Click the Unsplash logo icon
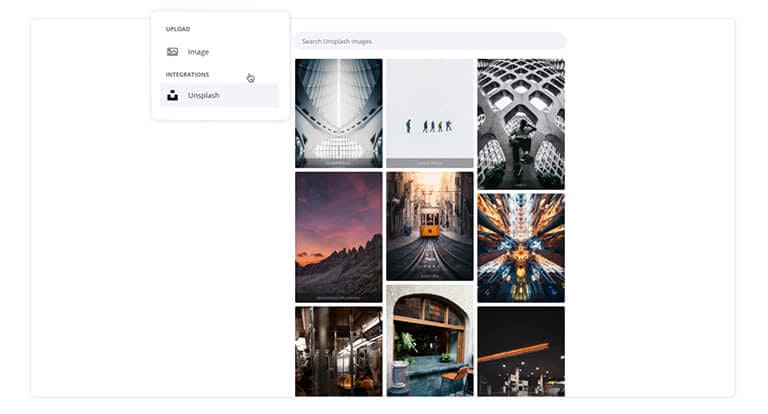Screen dimensions: 768x414 (x=172, y=96)
